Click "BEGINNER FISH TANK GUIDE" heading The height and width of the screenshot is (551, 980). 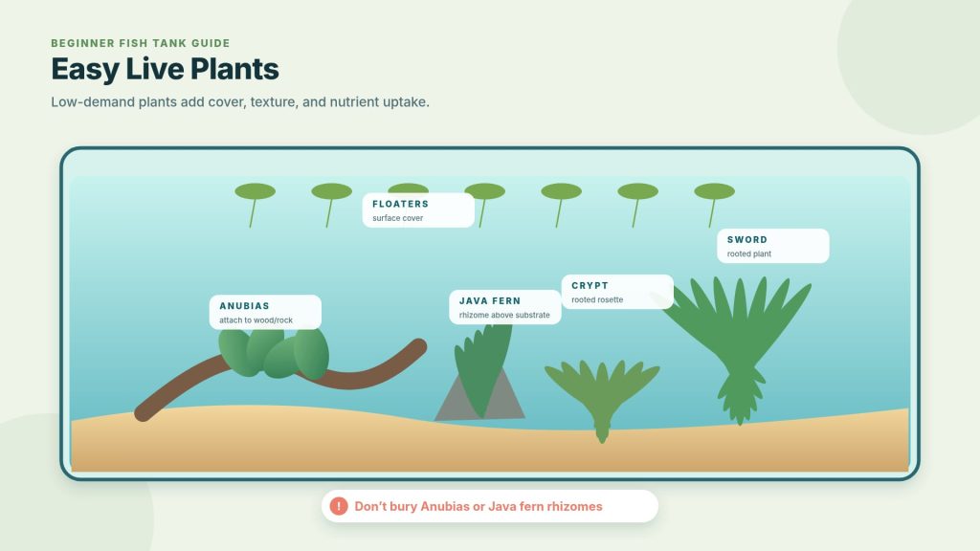[x=141, y=43]
